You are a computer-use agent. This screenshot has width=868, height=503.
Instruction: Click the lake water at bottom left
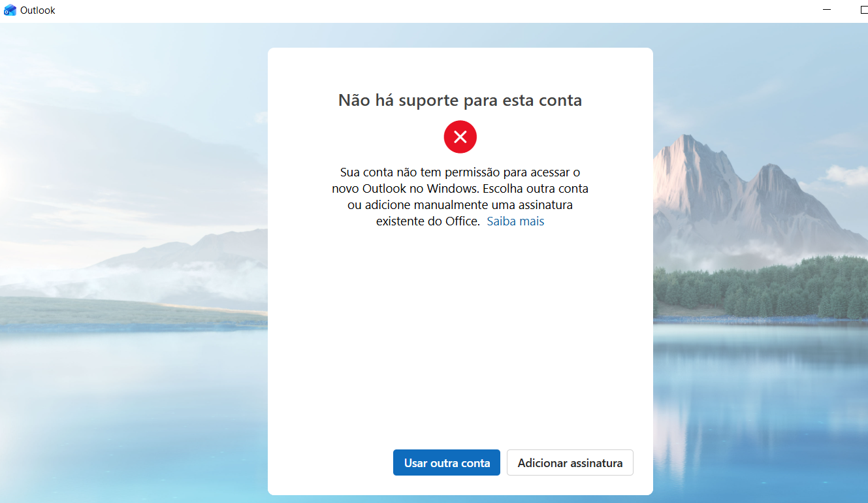[x=131, y=425]
